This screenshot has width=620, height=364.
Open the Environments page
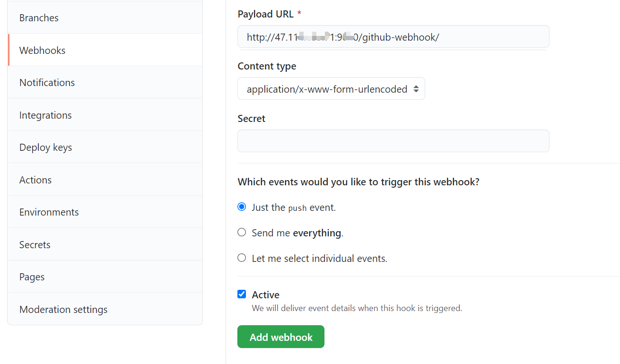105,212
